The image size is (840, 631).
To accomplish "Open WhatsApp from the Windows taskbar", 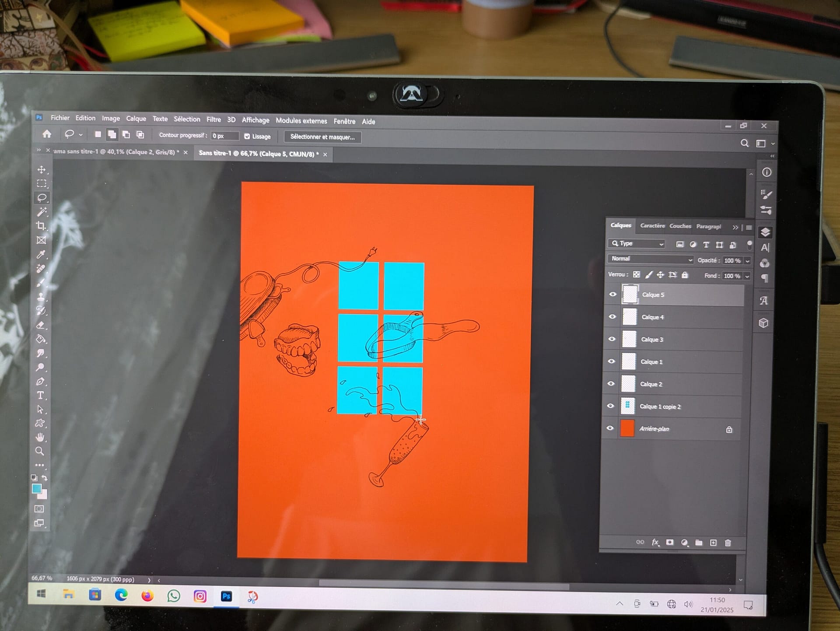I will tap(174, 596).
